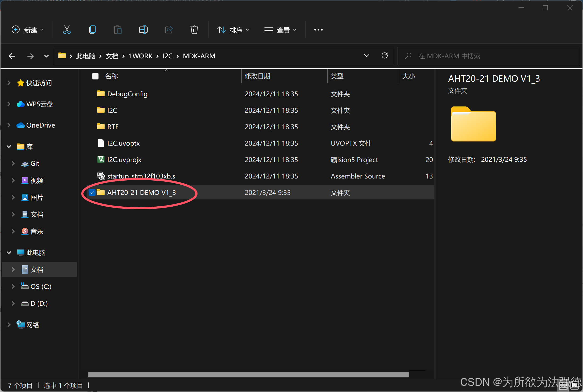Select OS (C:) drive in sidebar
Screen dimensions: 583x392
click(x=41, y=286)
